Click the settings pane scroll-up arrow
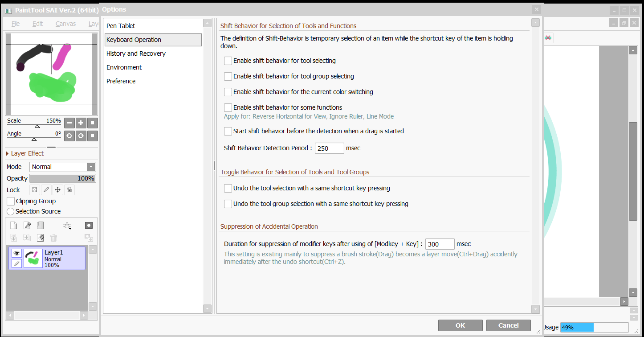Screen dimensions: 644x337 point(536,23)
